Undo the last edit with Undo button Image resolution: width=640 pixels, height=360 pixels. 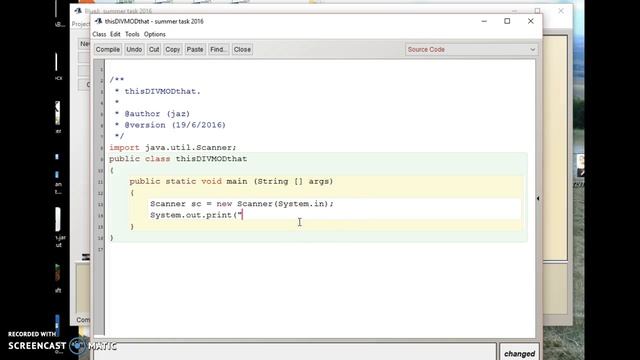tap(134, 49)
